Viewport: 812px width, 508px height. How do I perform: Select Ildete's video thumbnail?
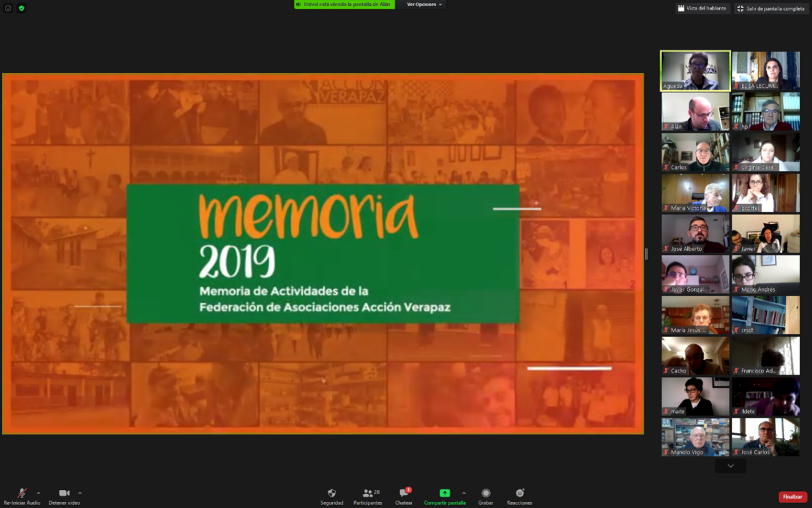(766, 397)
